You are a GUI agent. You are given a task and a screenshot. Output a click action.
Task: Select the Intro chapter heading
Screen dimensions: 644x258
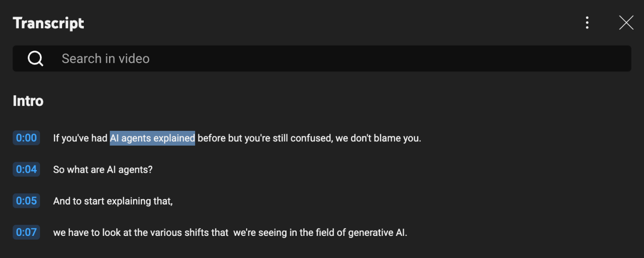(28, 101)
